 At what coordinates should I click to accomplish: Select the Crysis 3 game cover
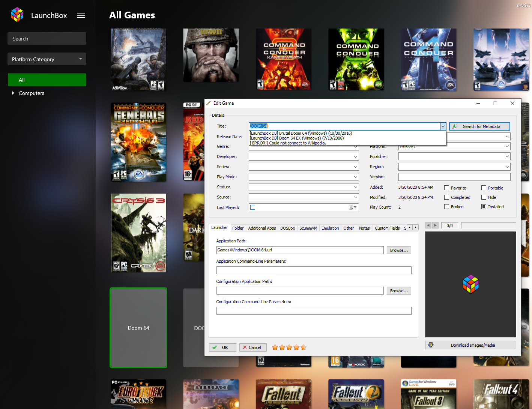[x=138, y=233]
